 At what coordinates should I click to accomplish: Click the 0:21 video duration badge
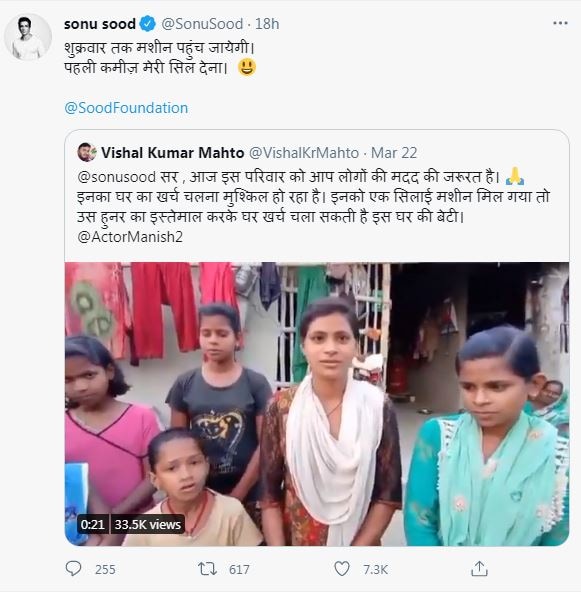click(x=92, y=524)
